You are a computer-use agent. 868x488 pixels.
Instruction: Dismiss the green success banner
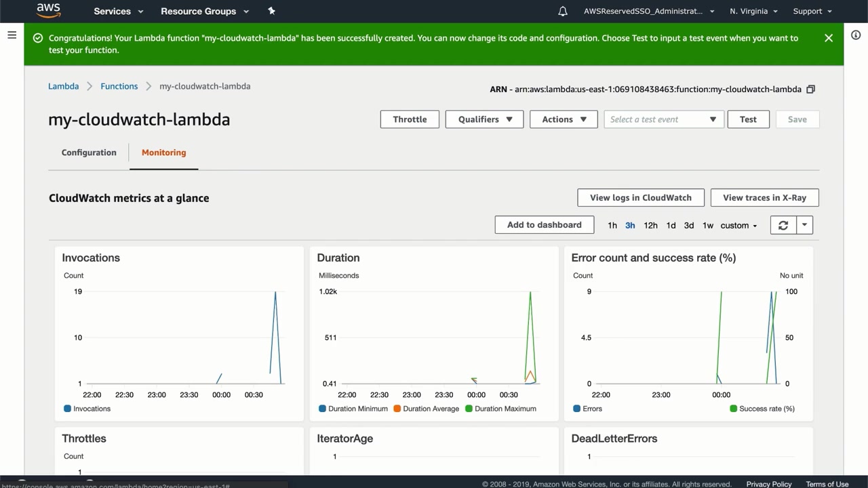(x=828, y=38)
